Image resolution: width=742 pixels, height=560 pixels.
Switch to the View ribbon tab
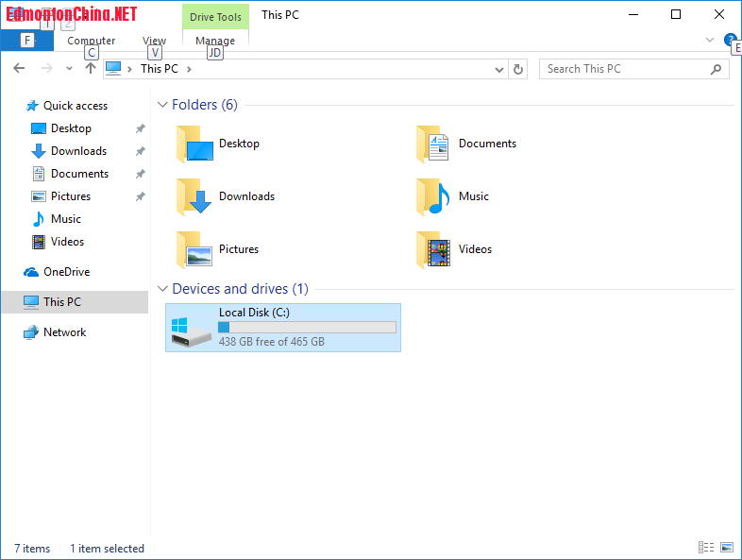[154, 41]
